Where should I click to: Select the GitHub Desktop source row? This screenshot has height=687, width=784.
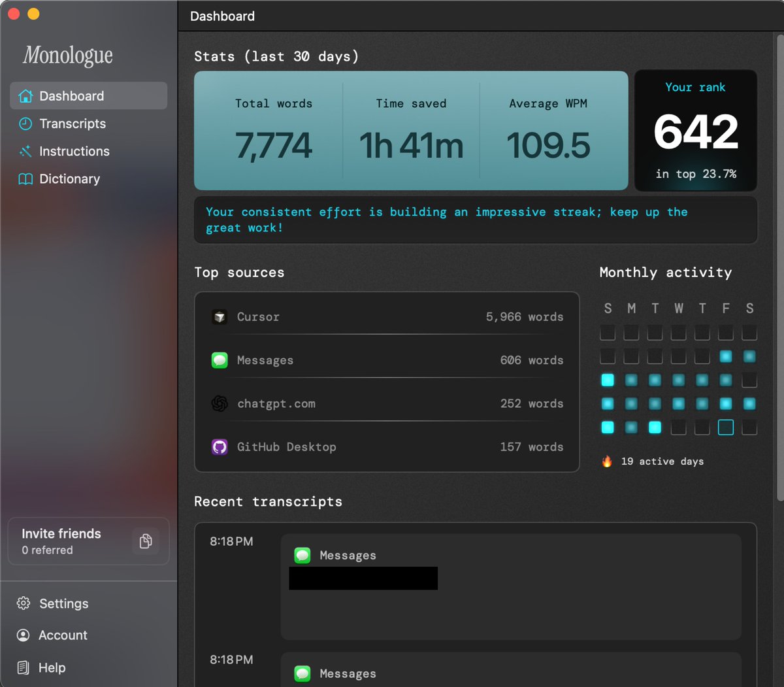click(x=387, y=447)
